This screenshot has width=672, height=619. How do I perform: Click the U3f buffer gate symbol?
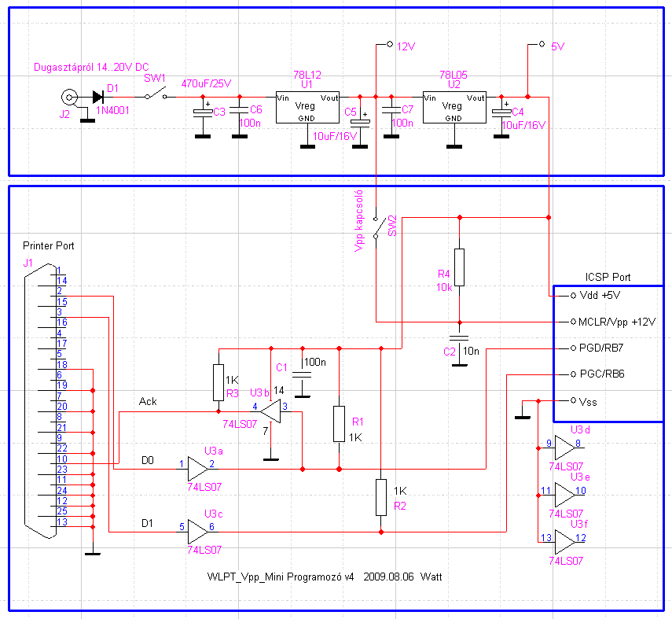565,542
